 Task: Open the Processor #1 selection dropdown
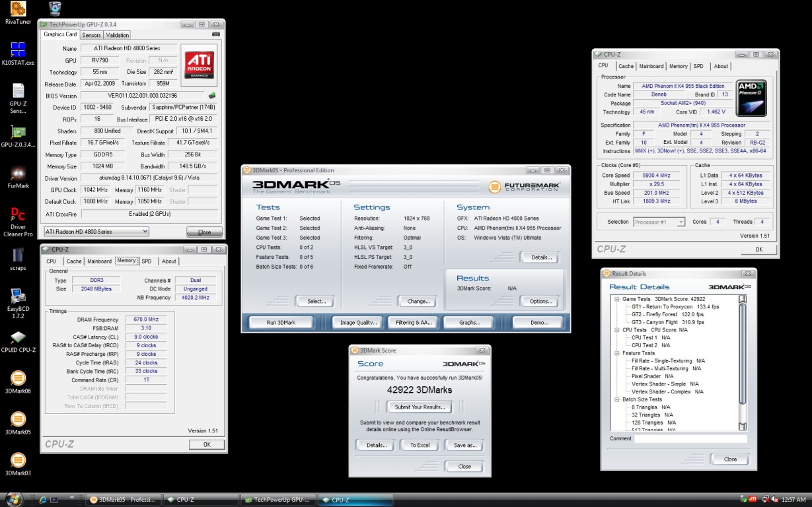point(659,222)
